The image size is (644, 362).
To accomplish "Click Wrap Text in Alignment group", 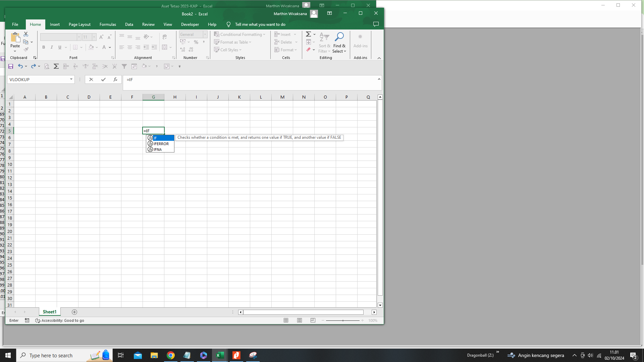I will coord(165,36).
